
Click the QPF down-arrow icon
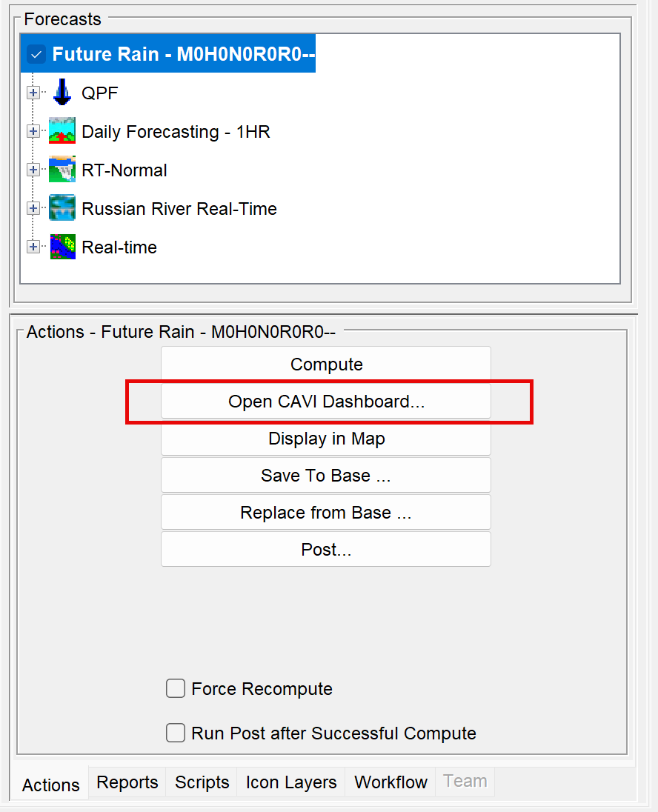62,92
